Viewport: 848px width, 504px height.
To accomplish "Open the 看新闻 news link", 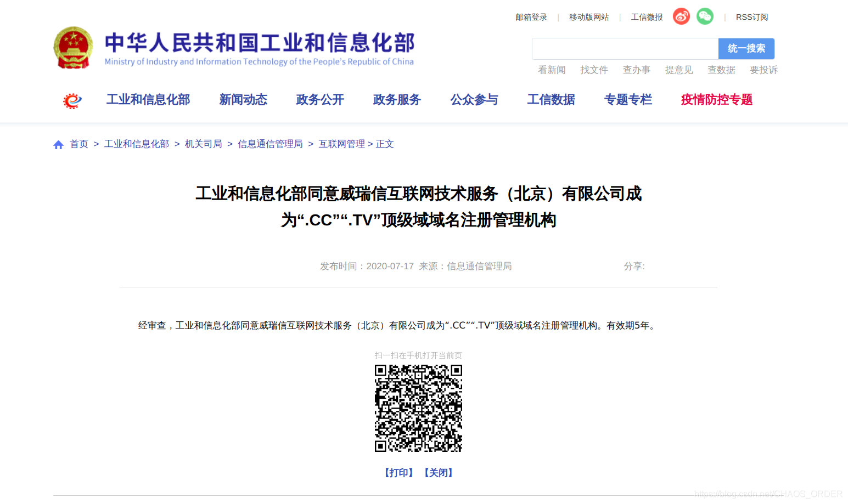I will (x=552, y=70).
